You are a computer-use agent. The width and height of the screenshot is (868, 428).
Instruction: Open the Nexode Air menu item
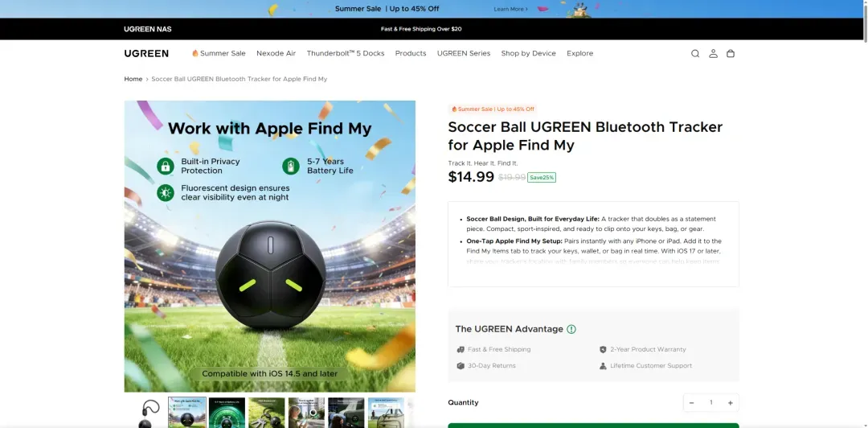point(276,53)
